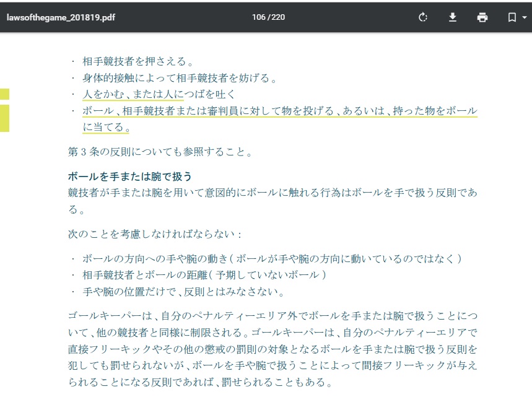
Task: Open the bookmarks icon
Action: (x=512, y=17)
